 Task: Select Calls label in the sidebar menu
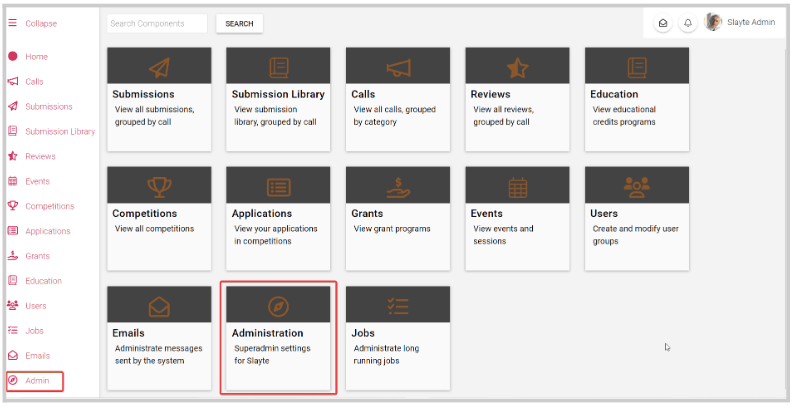pos(34,81)
